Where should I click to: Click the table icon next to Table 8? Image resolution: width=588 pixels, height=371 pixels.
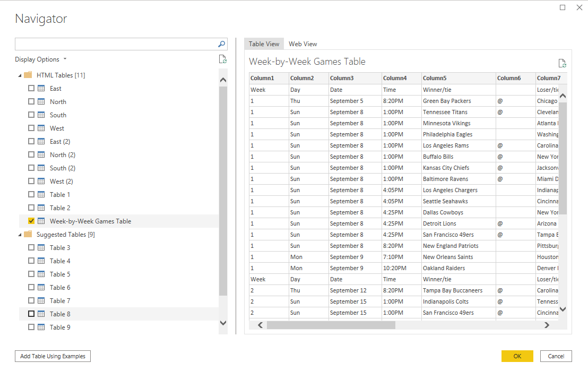coord(41,314)
